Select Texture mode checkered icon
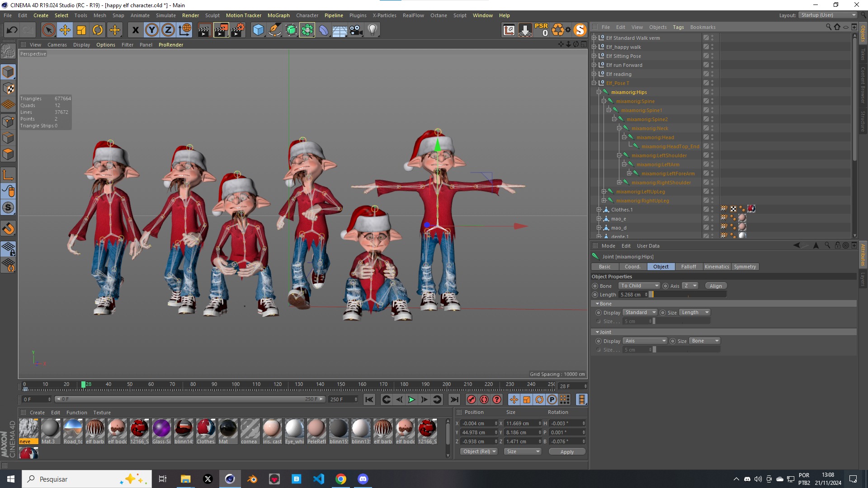Image resolution: width=868 pixels, height=488 pixels. [8, 89]
